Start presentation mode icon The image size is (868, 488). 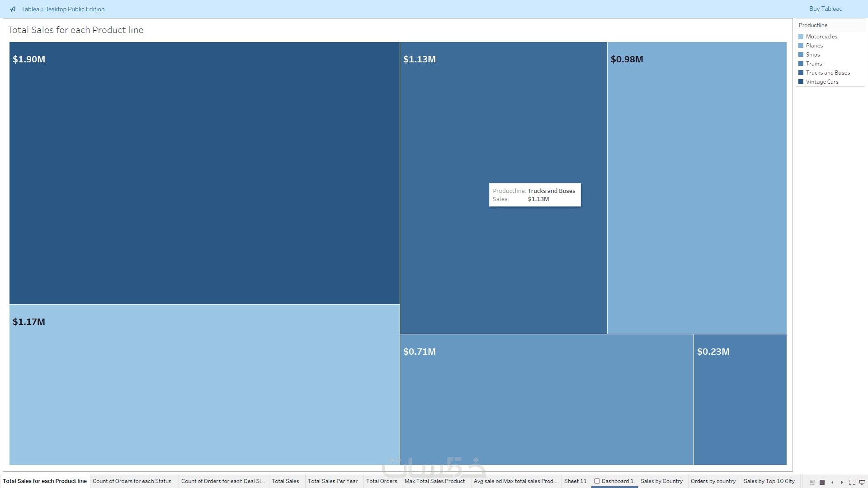[862, 482]
